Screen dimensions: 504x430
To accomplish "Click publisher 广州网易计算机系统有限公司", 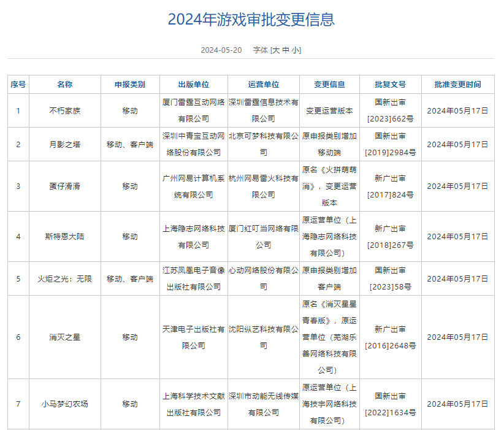I will (x=194, y=186).
